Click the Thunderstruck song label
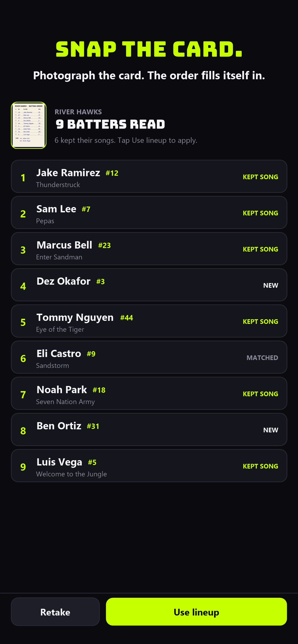The height and width of the screenshot is (644, 298). coord(58,185)
